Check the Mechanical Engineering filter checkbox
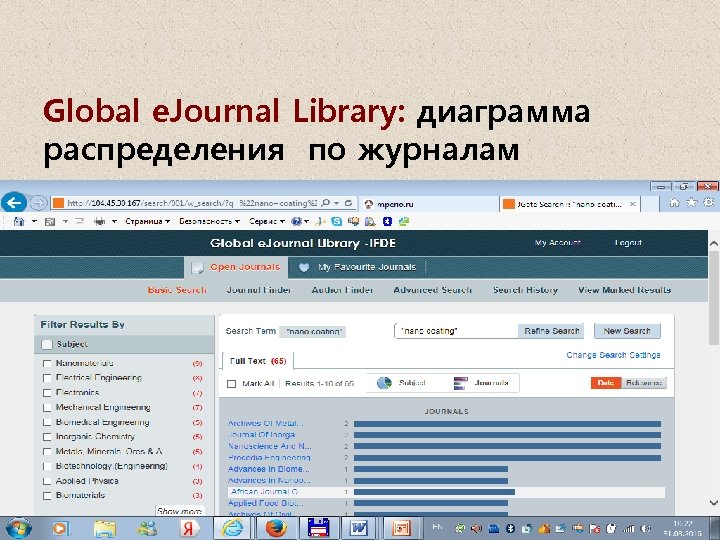 click(x=47, y=408)
